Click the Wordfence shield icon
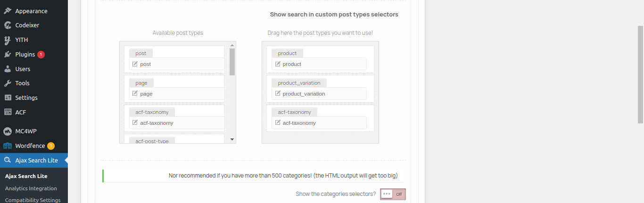The image size is (644, 203). point(8,146)
